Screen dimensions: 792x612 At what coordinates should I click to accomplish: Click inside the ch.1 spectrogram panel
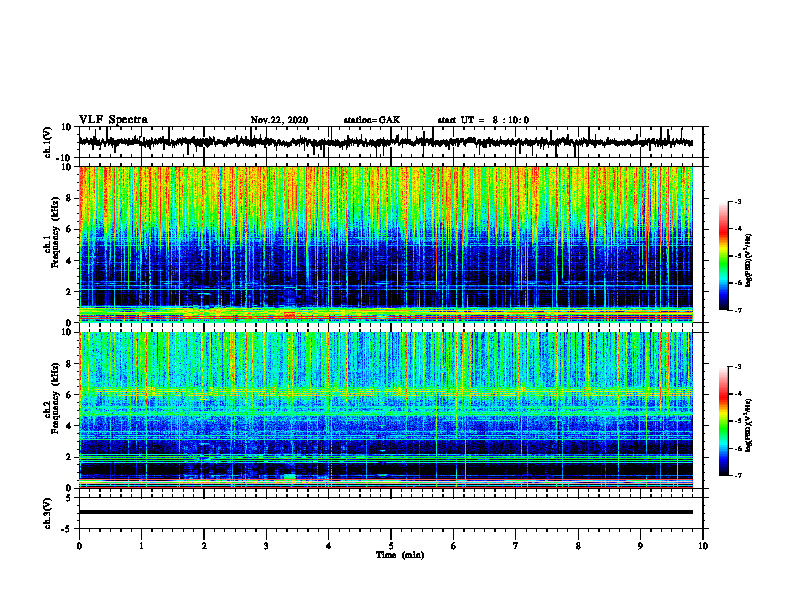[385, 244]
